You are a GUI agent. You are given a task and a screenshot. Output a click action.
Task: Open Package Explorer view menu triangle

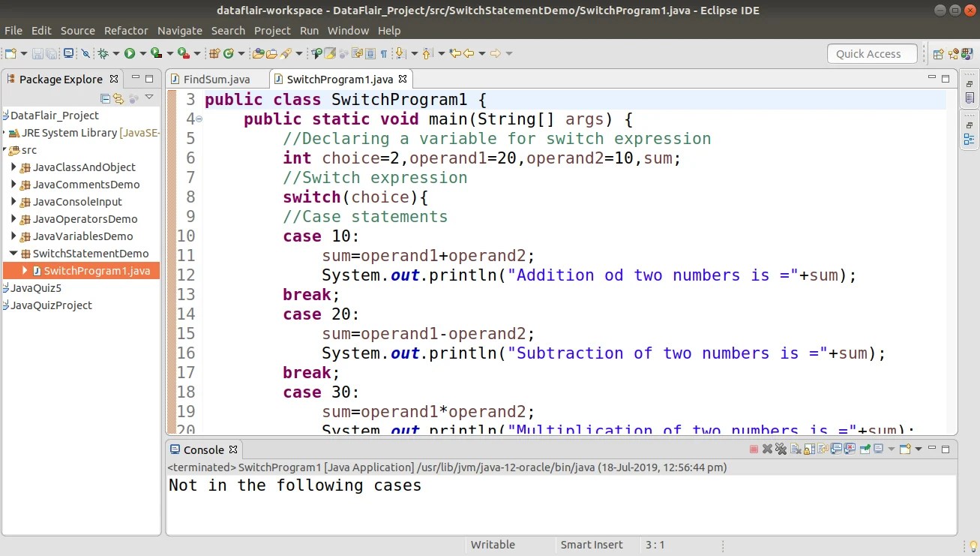pyautogui.click(x=149, y=97)
